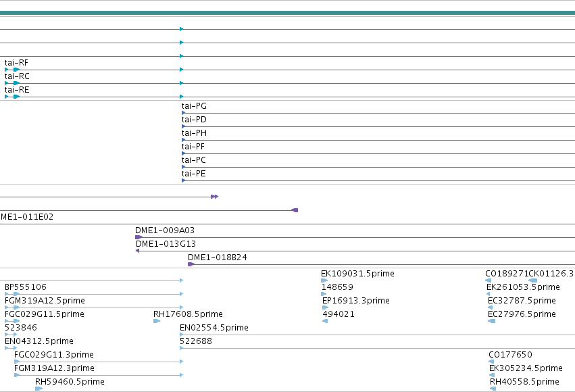Screen dimensions: 575x392
Task: Select the DME1-018B24 clone label
Action: [218, 258]
